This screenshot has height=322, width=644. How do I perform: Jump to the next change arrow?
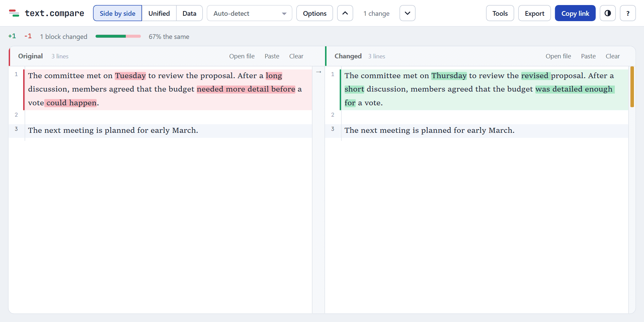(x=408, y=13)
